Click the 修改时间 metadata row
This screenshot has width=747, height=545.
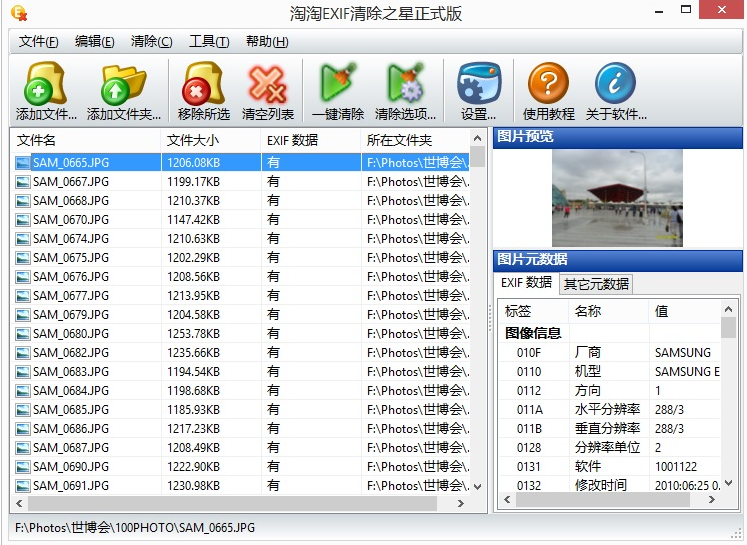pyautogui.click(x=610, y=485)
